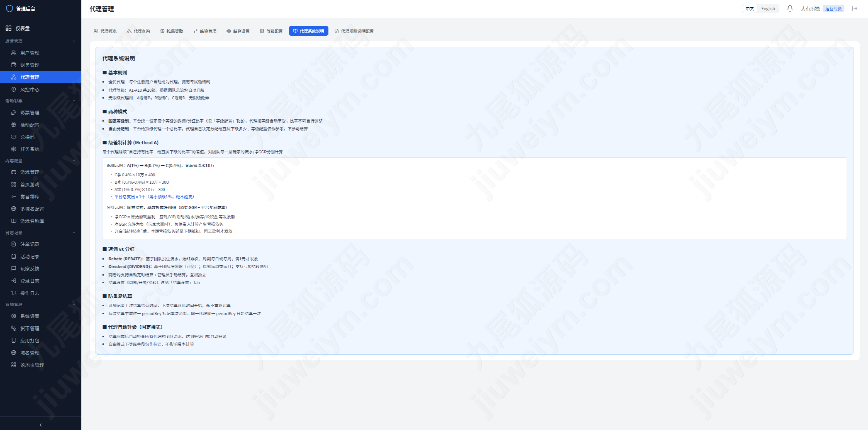
Task: Open 用户管理 in the sidebar
Action: 41,53
